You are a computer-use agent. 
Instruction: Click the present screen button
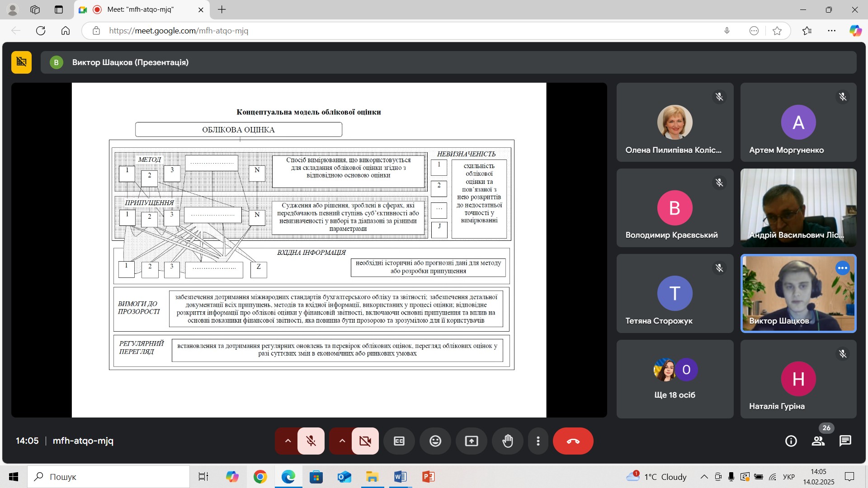(472, 441)
